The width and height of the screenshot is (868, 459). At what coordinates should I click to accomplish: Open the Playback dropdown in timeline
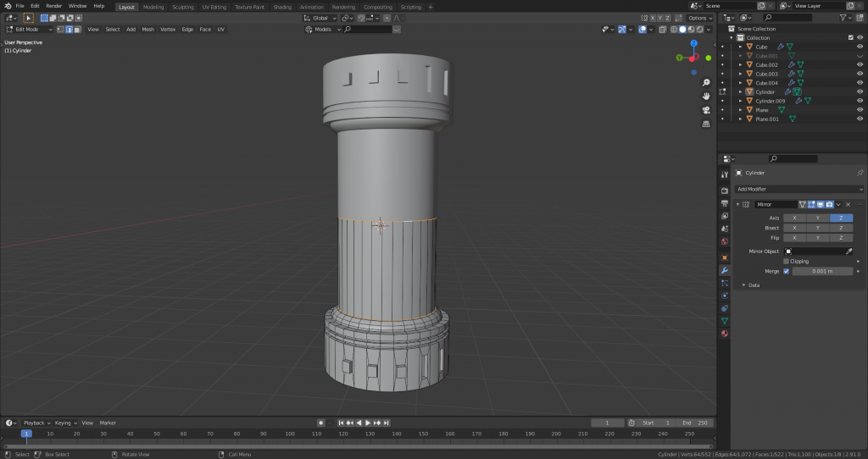(36, 423)
